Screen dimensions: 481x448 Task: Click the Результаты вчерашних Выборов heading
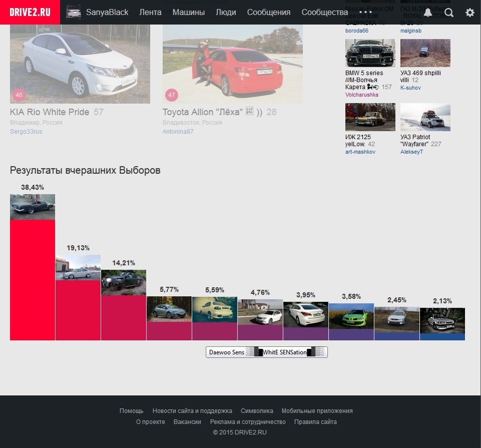(x=85, y=170)
